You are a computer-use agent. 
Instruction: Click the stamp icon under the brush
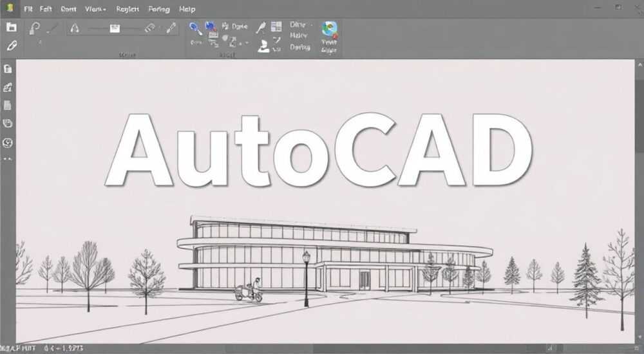click(x=263, y=46)
